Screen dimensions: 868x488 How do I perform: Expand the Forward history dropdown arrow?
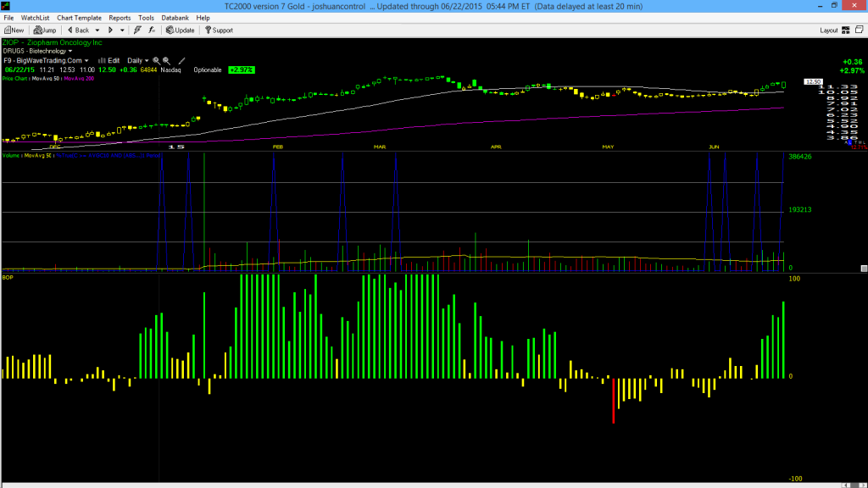122,30
